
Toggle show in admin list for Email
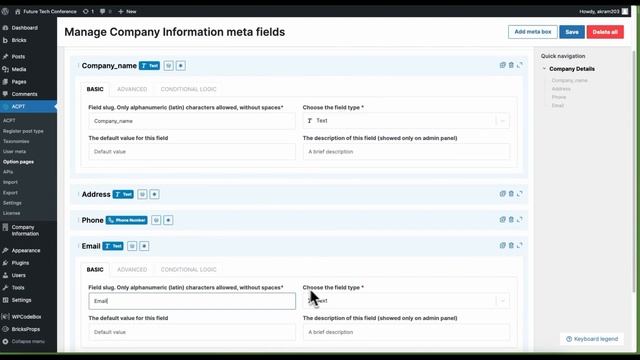click(x=132, y=246)
